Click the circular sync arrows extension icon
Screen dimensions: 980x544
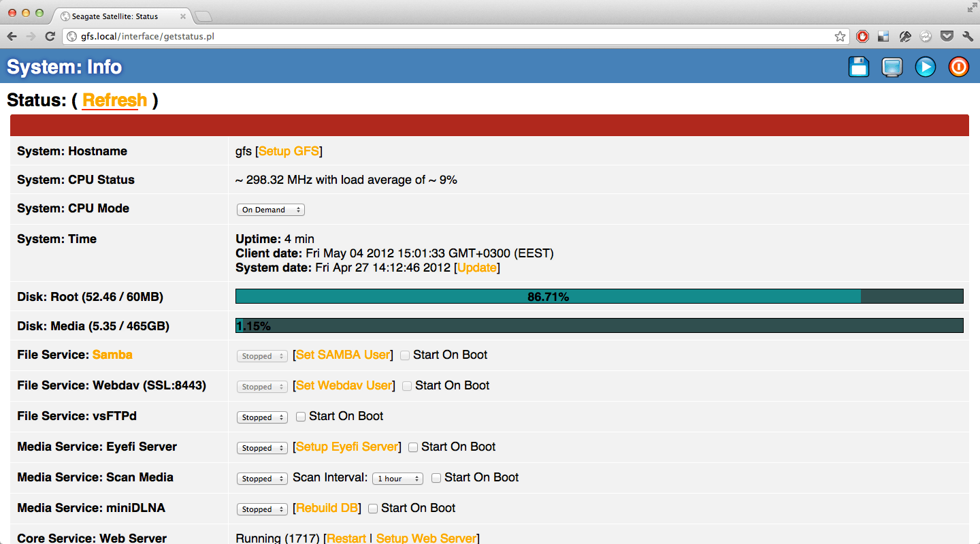pyautogui.click(x=926, y=36)
